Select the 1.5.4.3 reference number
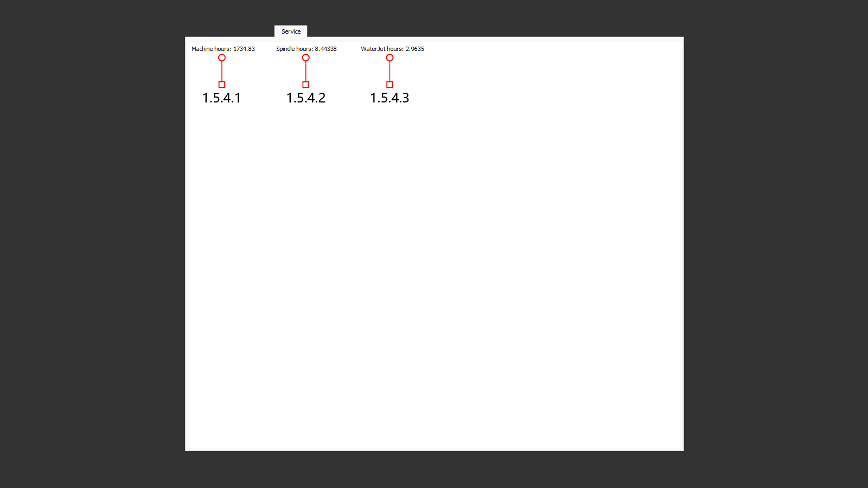868x488 pixels. (390, 98)
